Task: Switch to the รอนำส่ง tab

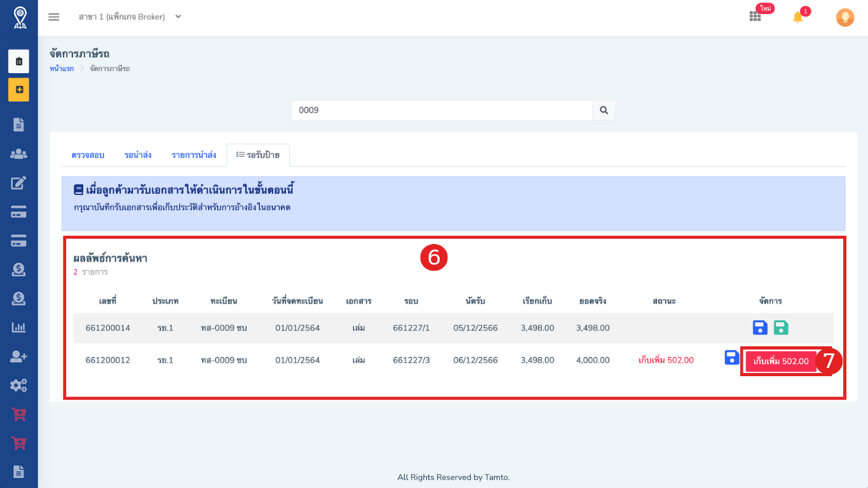Action: point(138,155)
